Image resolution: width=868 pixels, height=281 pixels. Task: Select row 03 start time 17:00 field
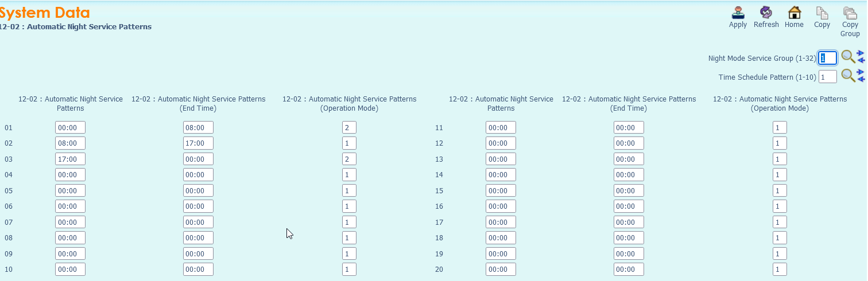point(70,159)
